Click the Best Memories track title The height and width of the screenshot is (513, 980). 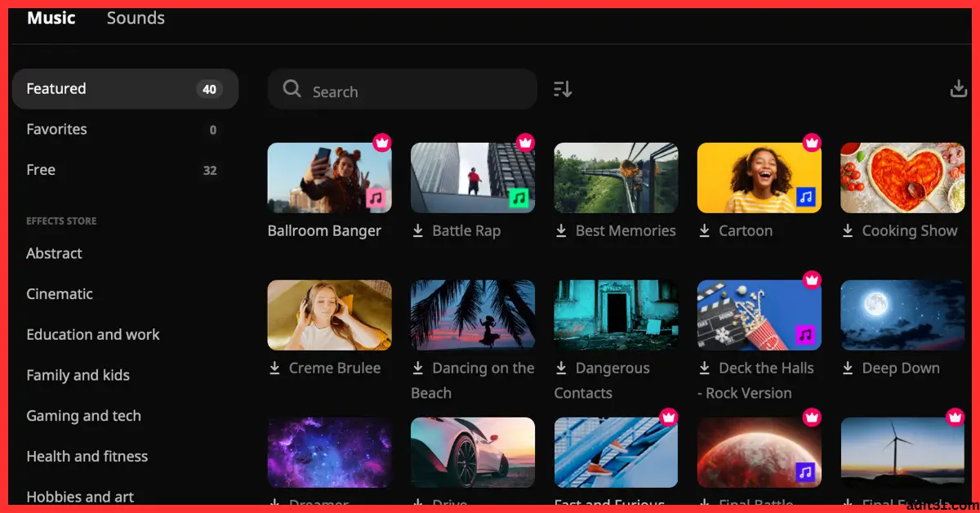coord(626,231)
